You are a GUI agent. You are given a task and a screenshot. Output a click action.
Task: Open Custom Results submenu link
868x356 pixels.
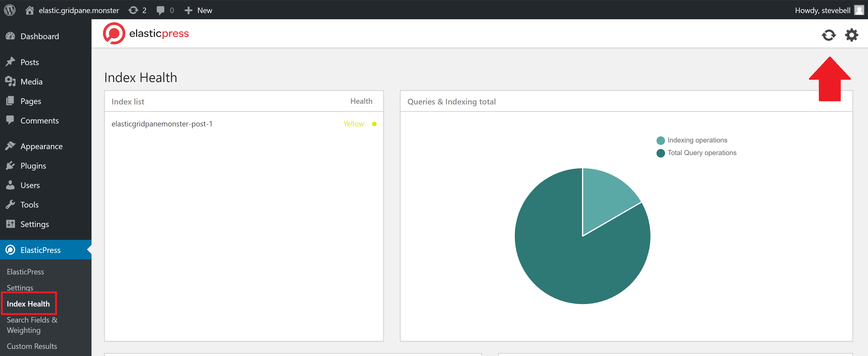click(32, 346)
